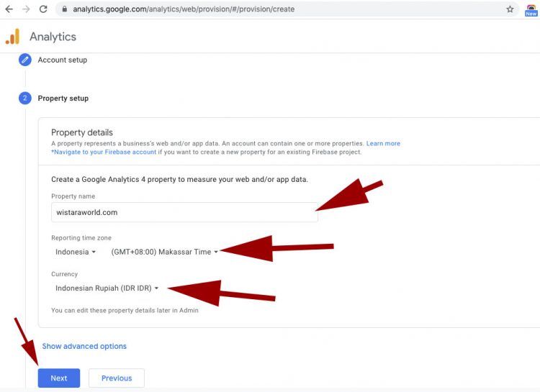
Task: Open the Indonesian Rupiah currency dropdown
Action: click(x=107, y=288)
